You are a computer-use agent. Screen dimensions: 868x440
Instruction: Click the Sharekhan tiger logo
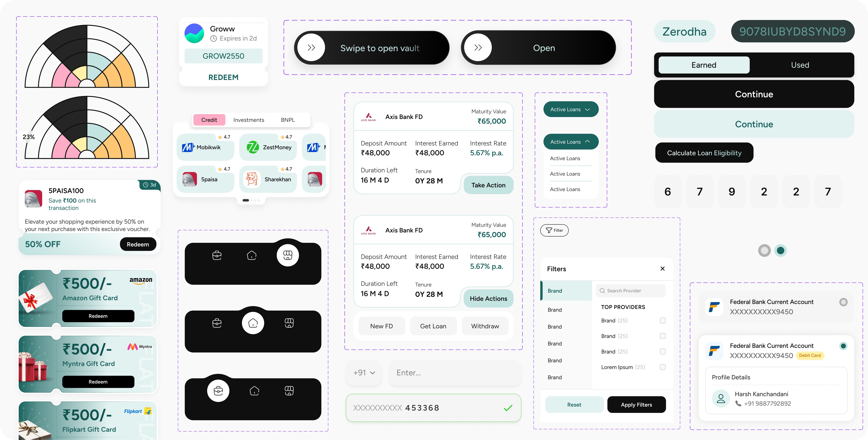coord(252,179)
